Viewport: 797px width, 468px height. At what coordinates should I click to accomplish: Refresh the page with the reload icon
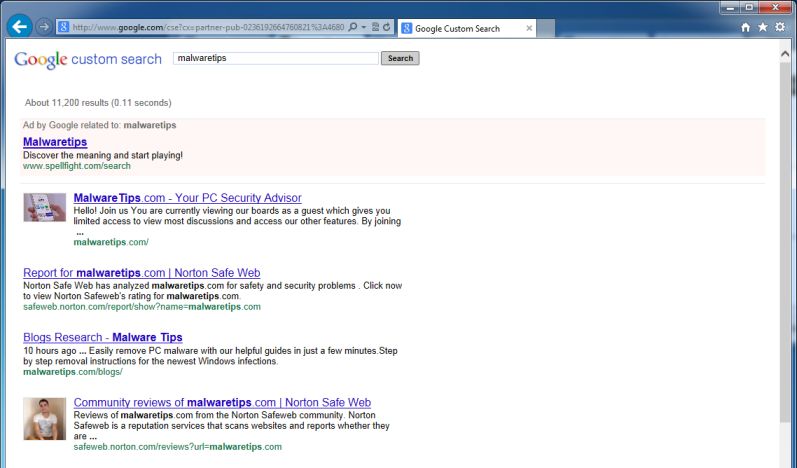(386, 27)
